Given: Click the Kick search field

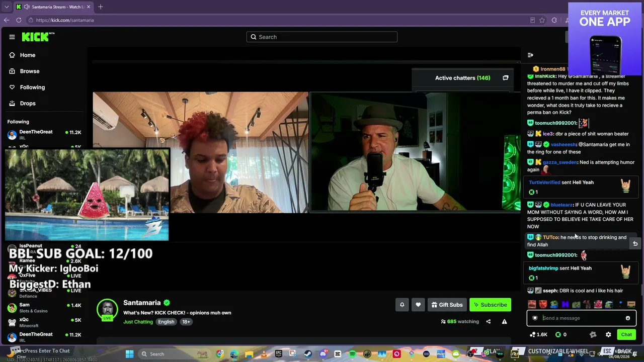Looking at the screenshot, I should 322,37.
